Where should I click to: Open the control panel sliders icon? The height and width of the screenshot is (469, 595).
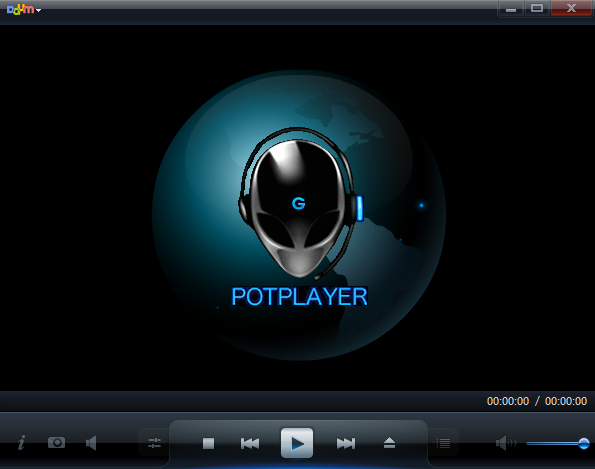coord(154,443)
